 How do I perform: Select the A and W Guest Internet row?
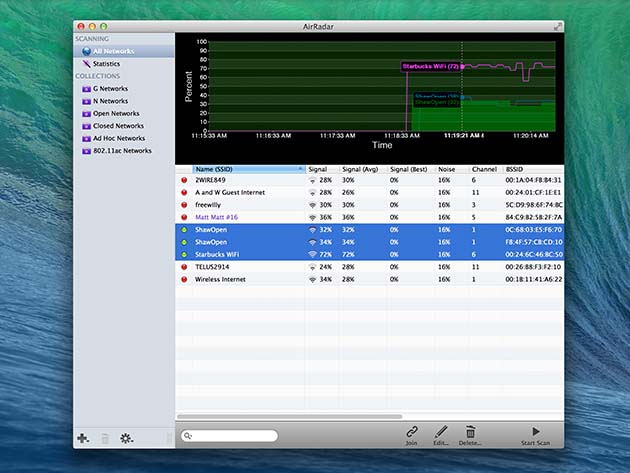369,192
